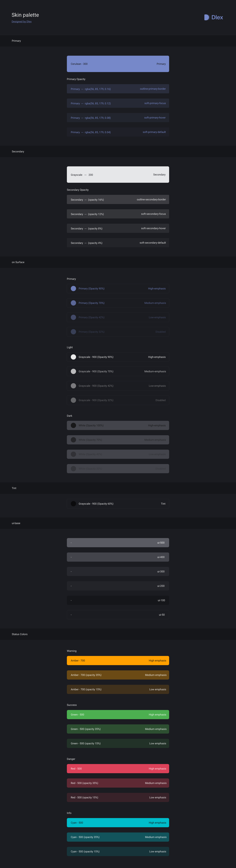Click the Primary (Opacity 70%) color dot
Image resolution: width=236 pixels, height=868 pixels.
coord(73,303)
